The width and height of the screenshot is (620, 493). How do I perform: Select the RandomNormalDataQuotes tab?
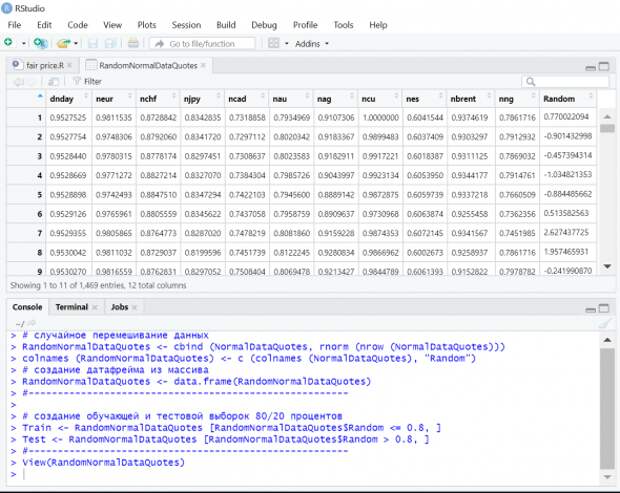coord(148,66)
